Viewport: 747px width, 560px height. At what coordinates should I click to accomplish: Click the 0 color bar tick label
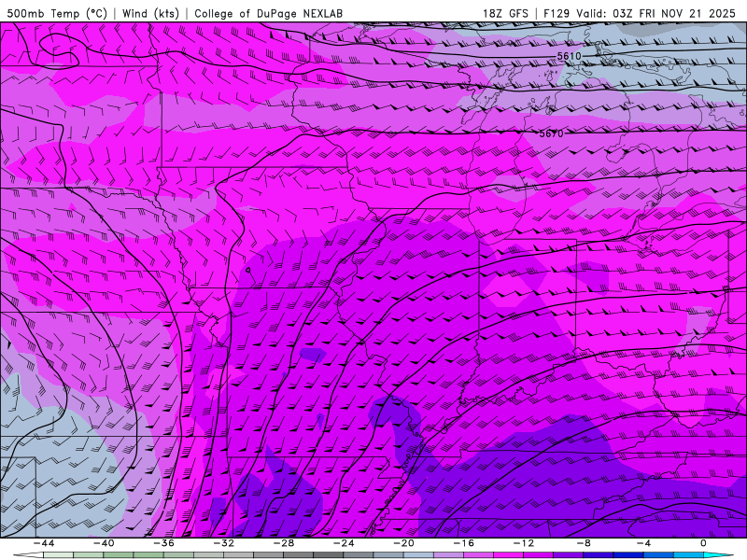tap(703, 543)
